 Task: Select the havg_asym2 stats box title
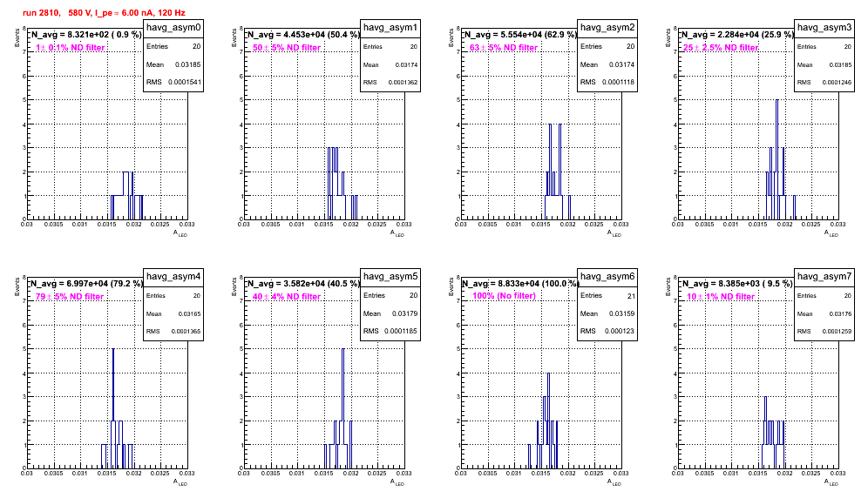coord(607,28)
